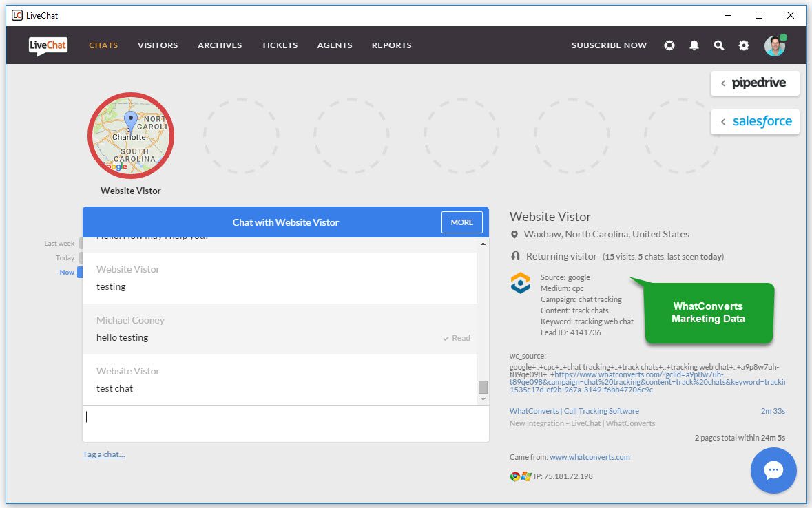View the REPORTS tab

click(x=391, y=45)
